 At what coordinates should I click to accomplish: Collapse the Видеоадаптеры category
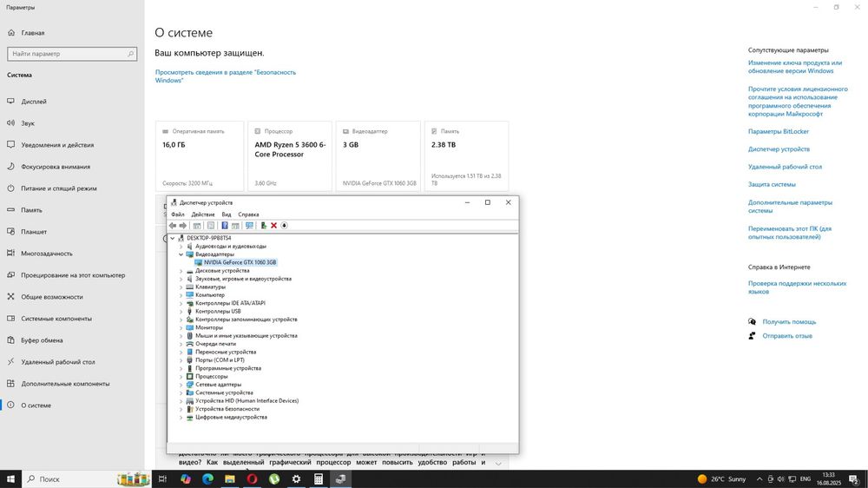click(181, 254)
